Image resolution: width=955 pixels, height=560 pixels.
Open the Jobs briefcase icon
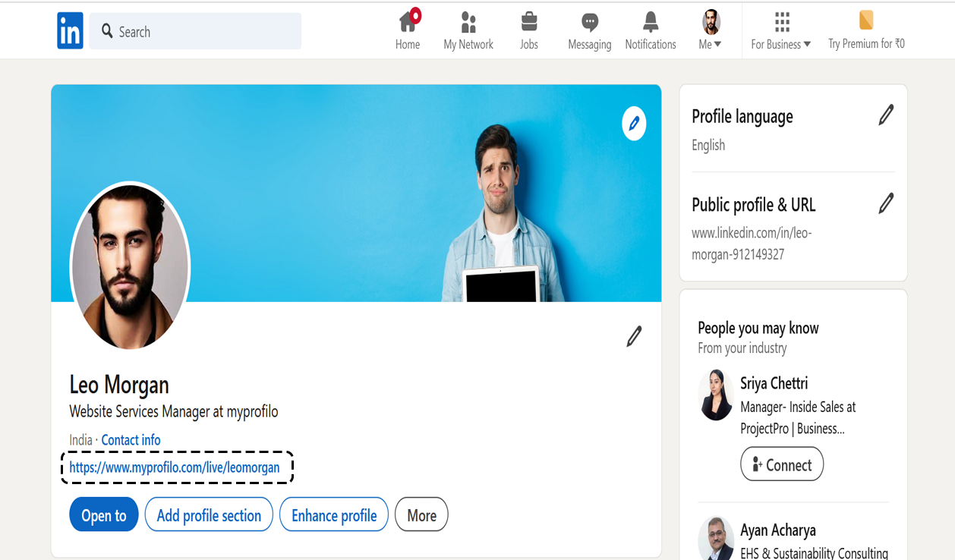(529, 21)
